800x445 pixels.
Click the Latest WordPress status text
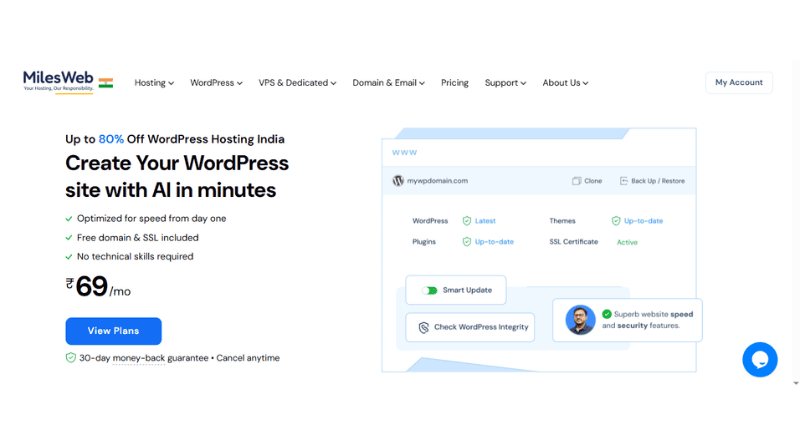[485, 221]
